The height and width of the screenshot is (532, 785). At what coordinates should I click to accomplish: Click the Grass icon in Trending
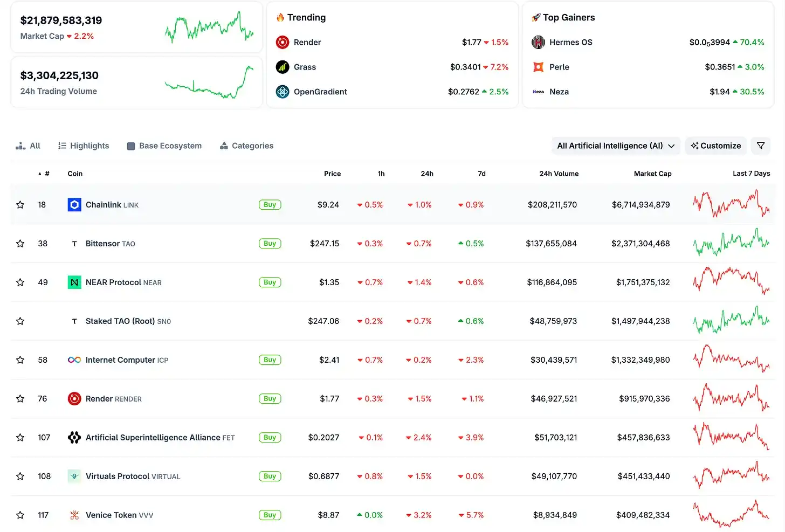click(x=283, y=67)
